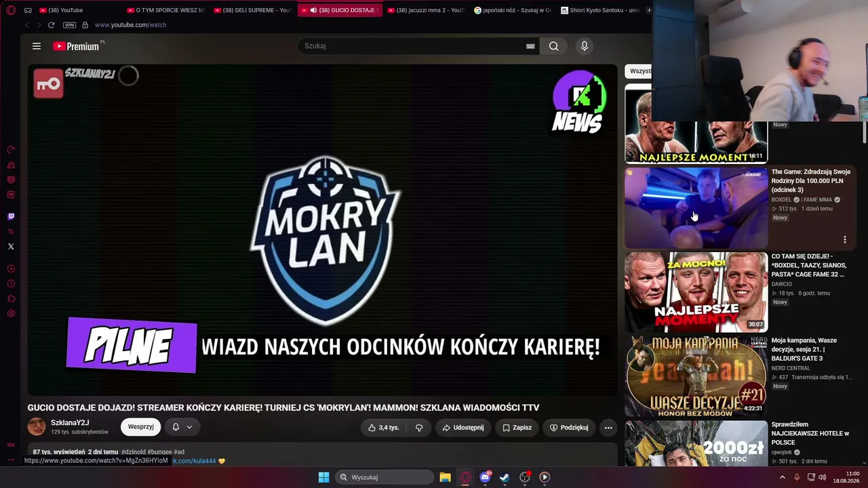Viewport: 868px width, 488px height.
Task: Open the 'NAJLEPSZE MOMENTY' 30:07 thumbnail
Action: coord(696,292)
